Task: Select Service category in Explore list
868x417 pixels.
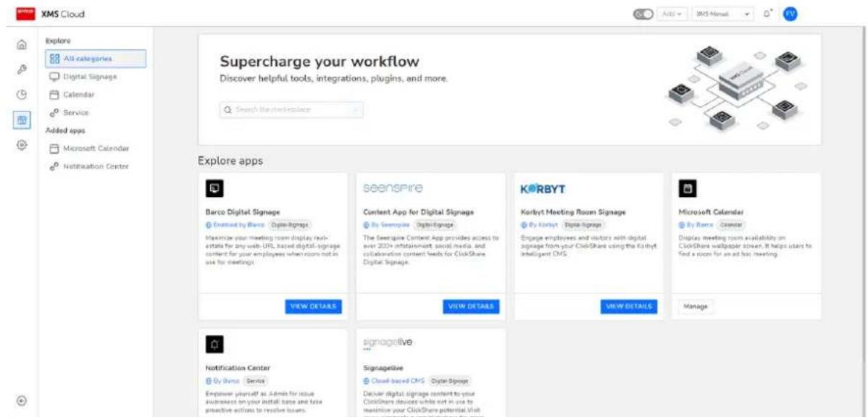Action: click(x=95, y=112)
